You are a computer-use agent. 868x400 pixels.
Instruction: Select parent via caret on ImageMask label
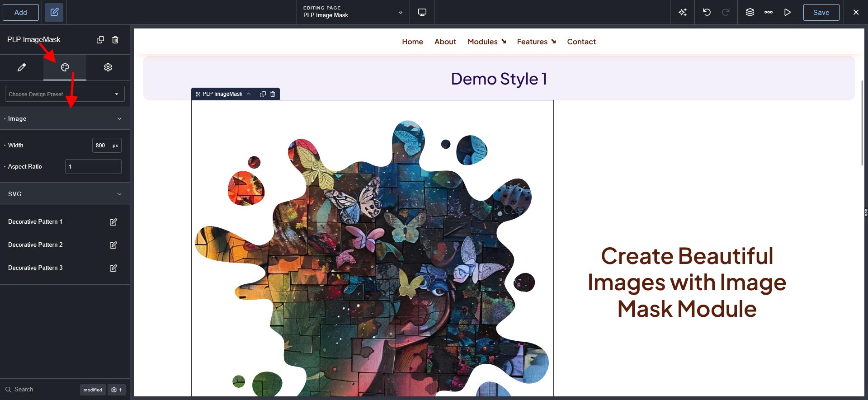tap(249, 94)
